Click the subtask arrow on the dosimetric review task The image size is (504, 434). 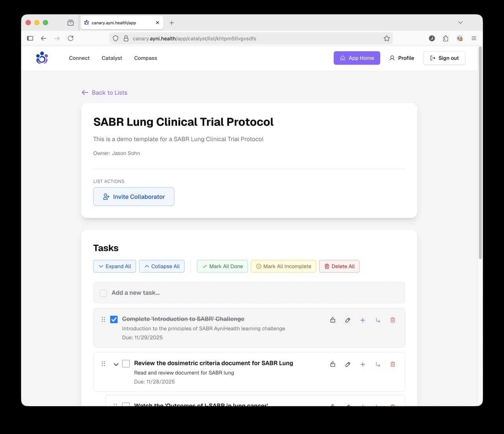(x=378, y=364)
